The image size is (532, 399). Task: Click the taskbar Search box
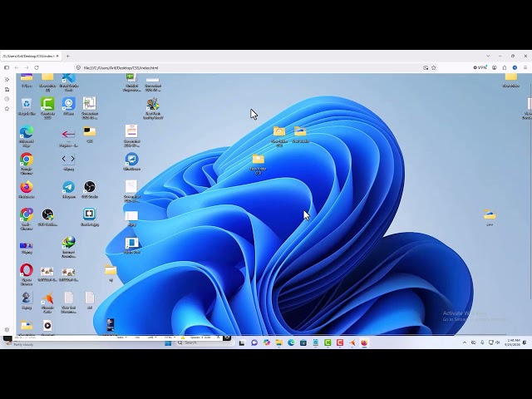pos(205,342)
